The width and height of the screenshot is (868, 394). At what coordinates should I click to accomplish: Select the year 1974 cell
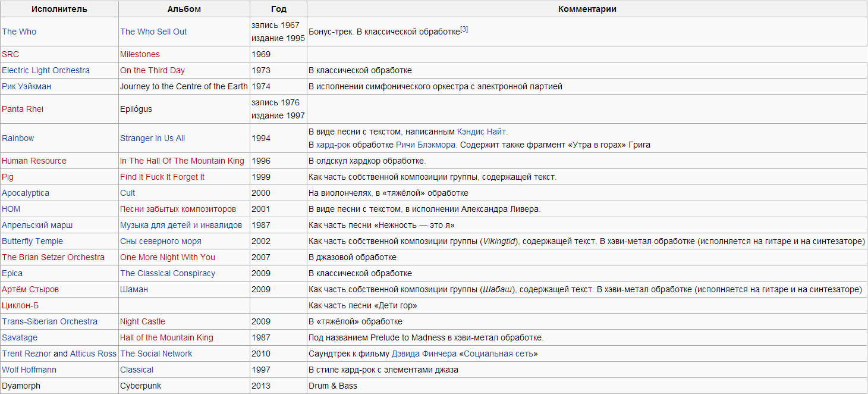(278, 86)
